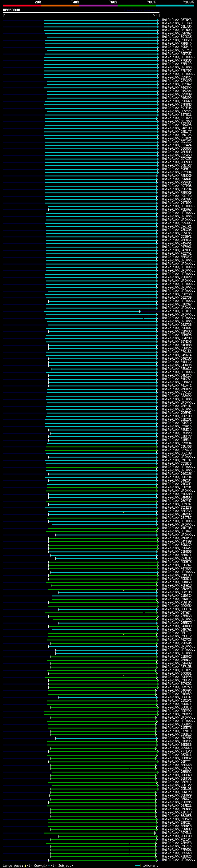Select the UniRef100_C4YF99 label
Viewport: 197px width, 868px height.
177,542
